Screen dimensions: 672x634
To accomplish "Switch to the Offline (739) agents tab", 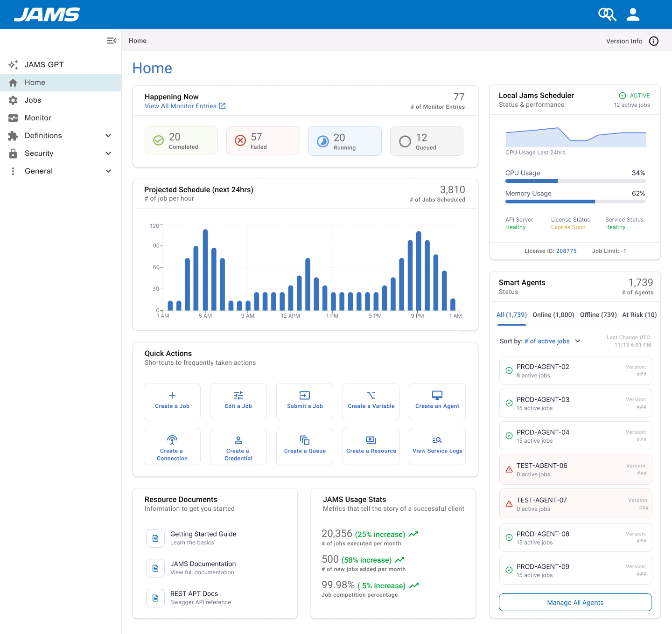I will [598, 315].
